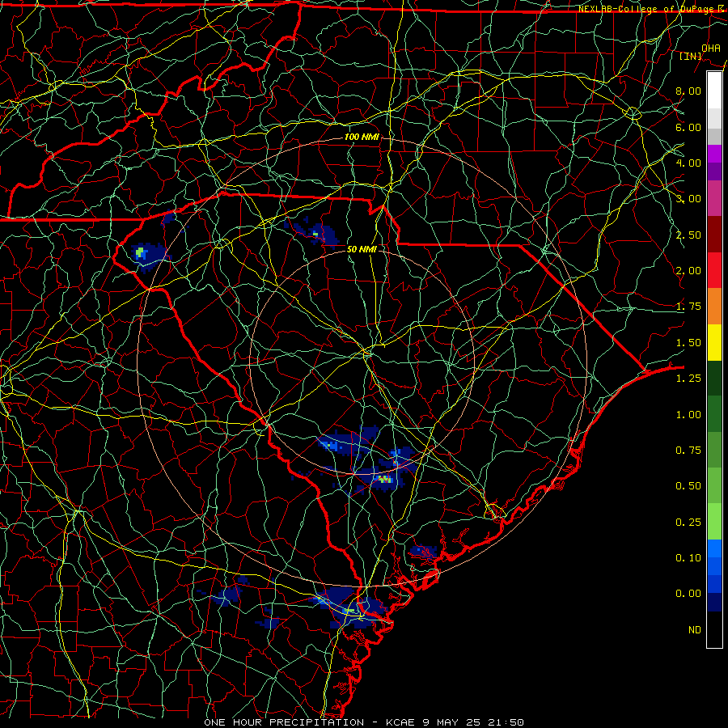This screenshot has height=728, width=728.
Task: Click the magenta legend swatch above 4.00
Action: pos(714,154)
